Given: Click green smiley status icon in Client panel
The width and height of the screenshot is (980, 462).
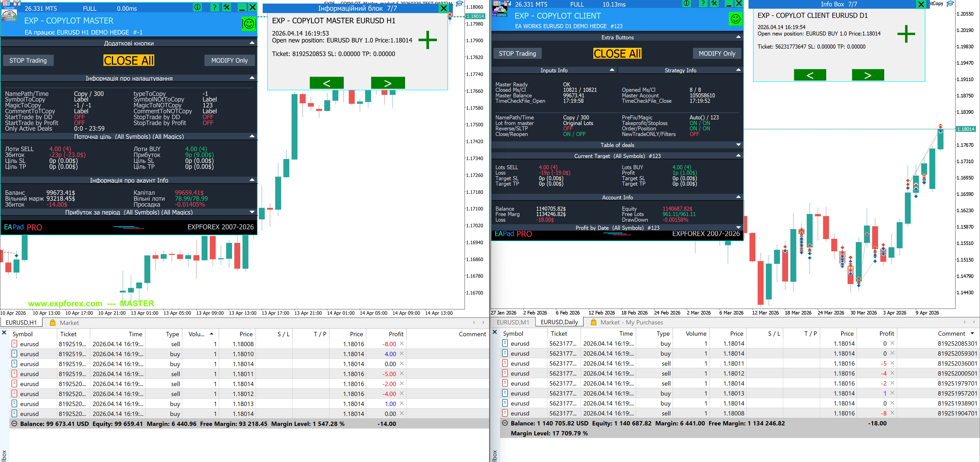Looking at the screenshot, I should 735,19.
